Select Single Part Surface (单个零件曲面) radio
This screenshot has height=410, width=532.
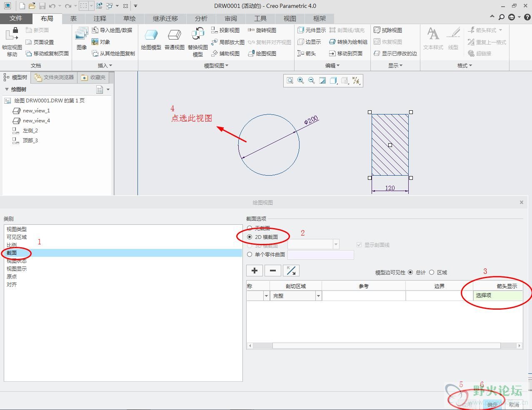click(250, 254)
